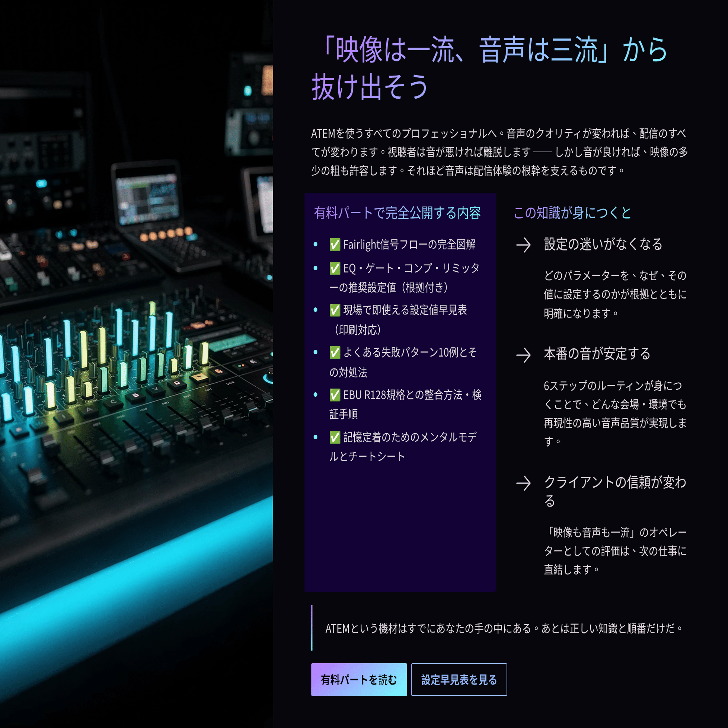Click checkmark icon beside EQ・ゲート・コンプ item
This screenshot has width=728, height=728.
pyautogui.click(x=335, y=268)
